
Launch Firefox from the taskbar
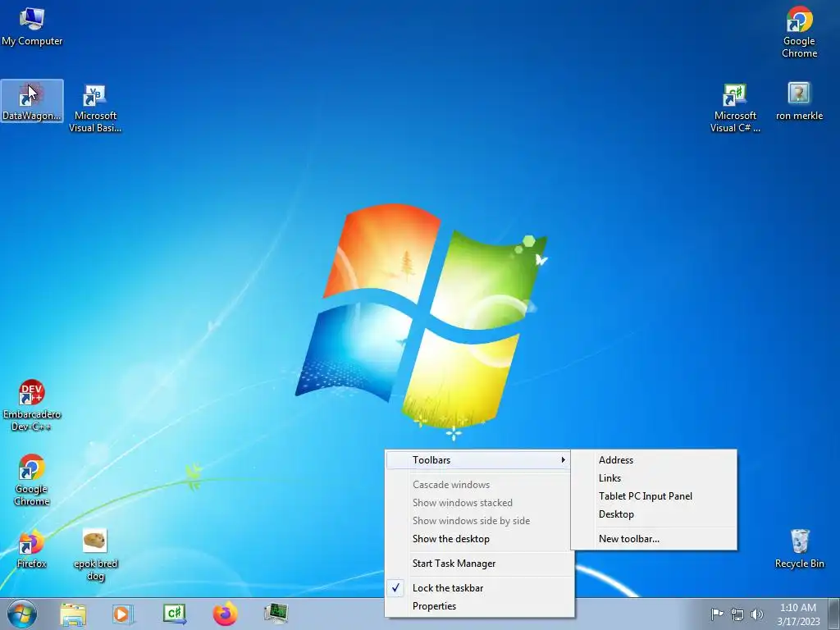pyautogui.click(x=225, y=614)
